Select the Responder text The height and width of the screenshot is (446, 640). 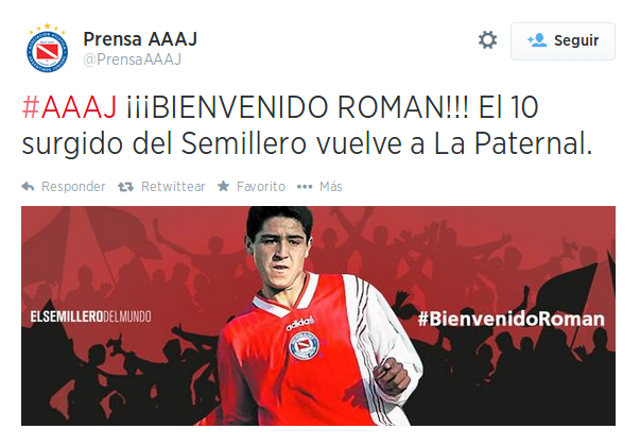[73, 187]
